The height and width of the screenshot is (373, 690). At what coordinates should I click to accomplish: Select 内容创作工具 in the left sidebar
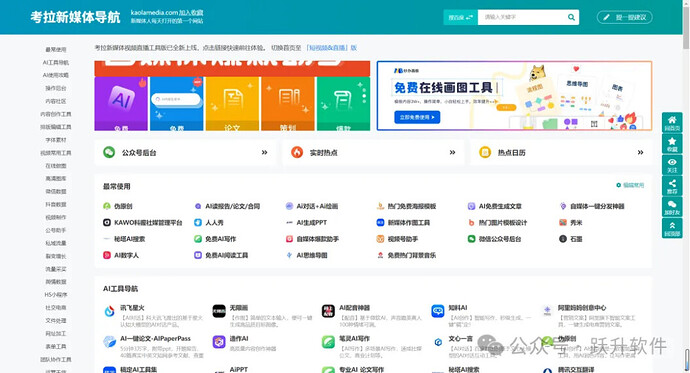(x=56, y=114)
